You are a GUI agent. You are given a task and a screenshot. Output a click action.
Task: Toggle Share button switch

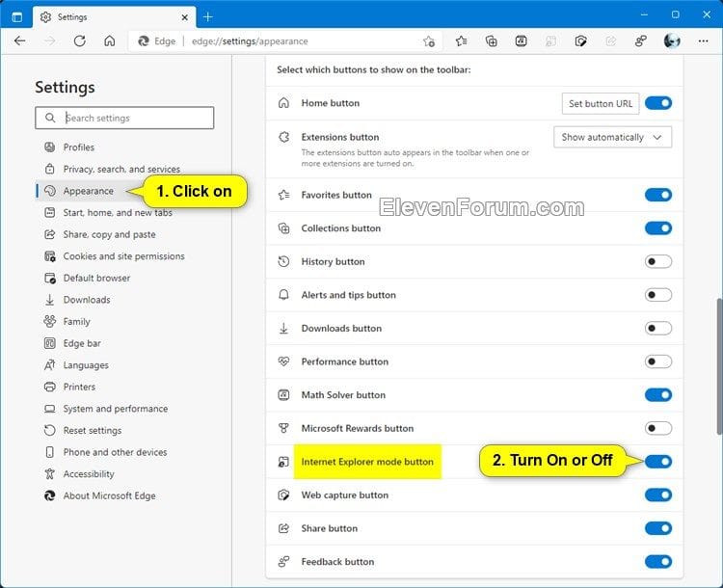(x=658, y=528)
